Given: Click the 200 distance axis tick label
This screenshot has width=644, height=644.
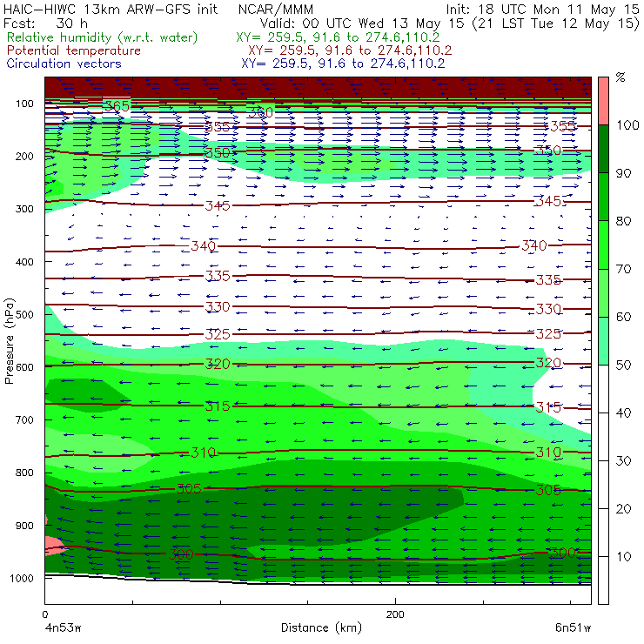Looking at the screenshot, I should 395,614.
